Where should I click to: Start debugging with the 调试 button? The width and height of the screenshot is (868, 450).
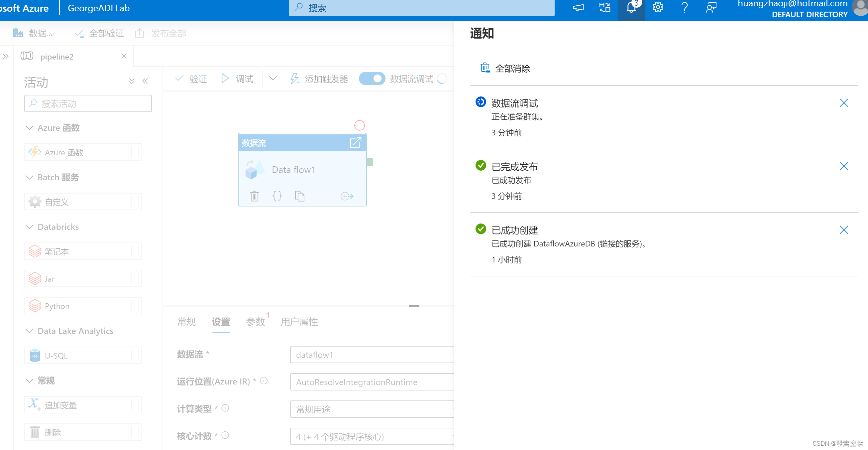pyautogui.click(x=237, y=78)
